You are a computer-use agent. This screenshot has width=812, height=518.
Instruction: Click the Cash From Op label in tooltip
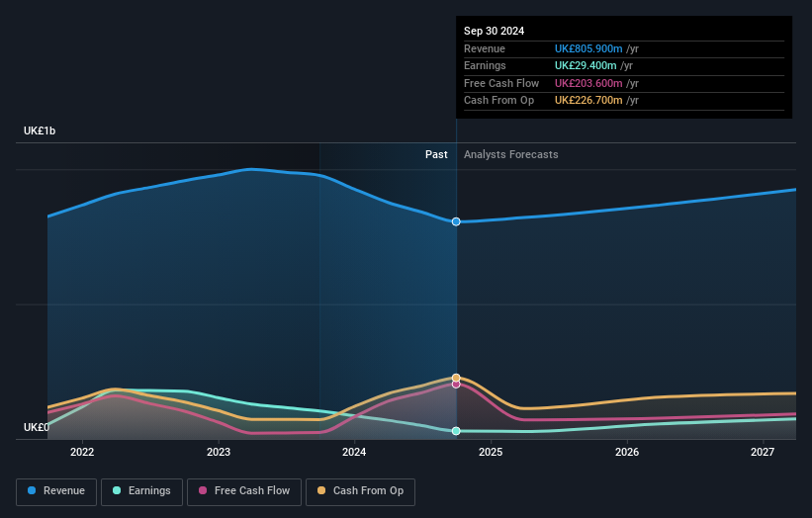coord(498,101)
